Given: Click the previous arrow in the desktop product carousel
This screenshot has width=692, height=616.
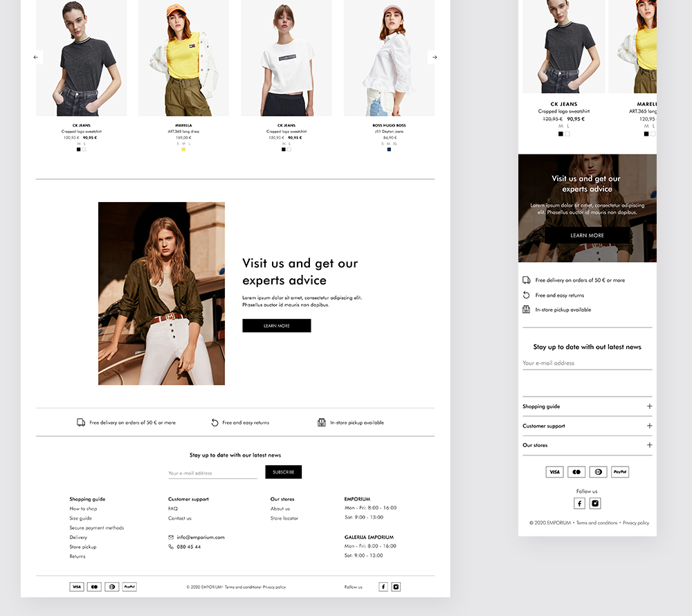Looking at the screenshot, I should [x=36, y=57].
